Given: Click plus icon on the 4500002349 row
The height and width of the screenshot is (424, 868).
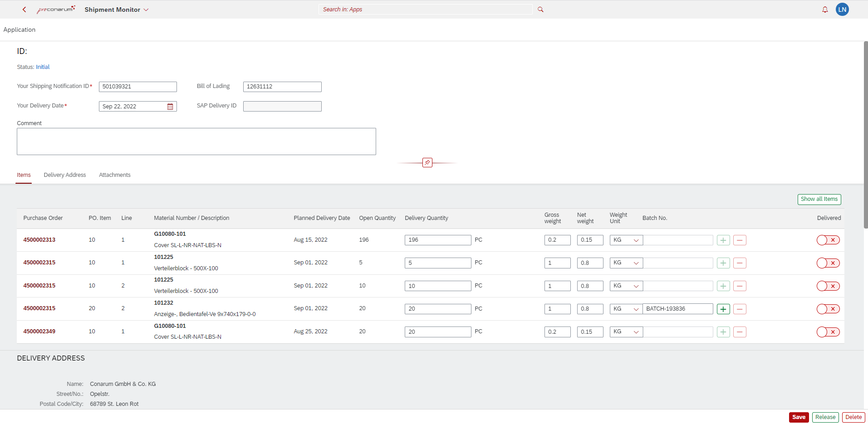Looking at the screenshot, I should coord(723,332).
